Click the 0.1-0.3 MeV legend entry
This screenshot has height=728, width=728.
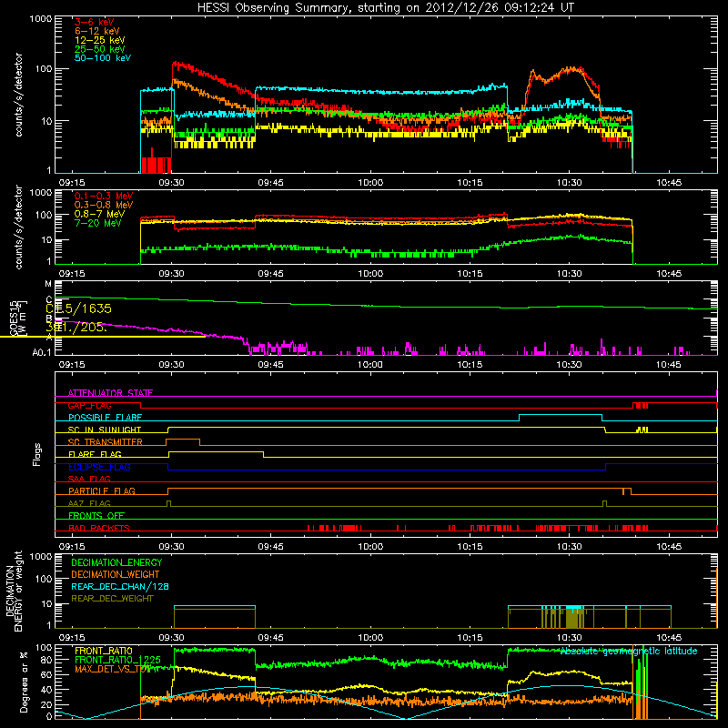coord(104,196)
